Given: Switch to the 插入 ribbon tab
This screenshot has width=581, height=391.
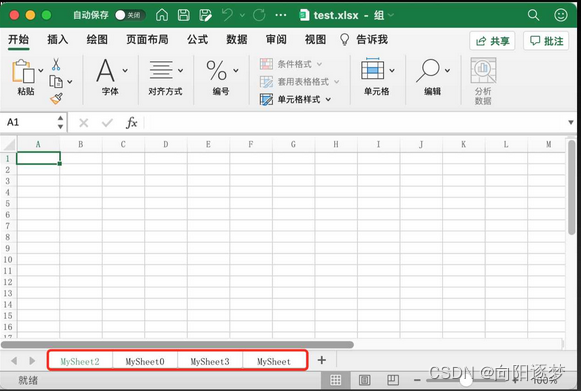Looking at the screenshot, I should [58, 40].
